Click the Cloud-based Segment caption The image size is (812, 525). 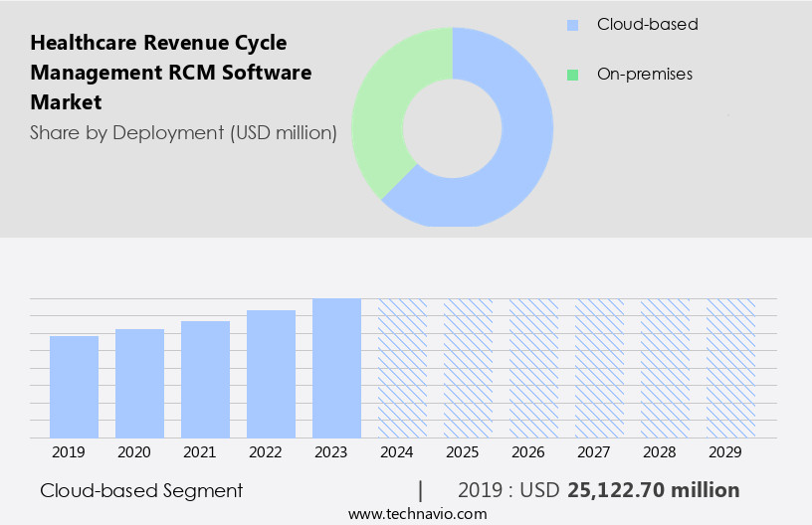[141, 490]
